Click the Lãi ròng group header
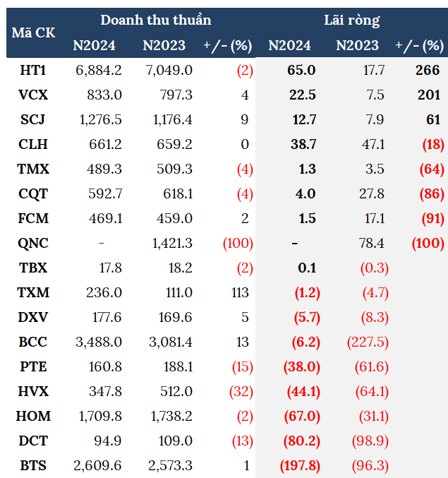448x478 pixels. 351,20
